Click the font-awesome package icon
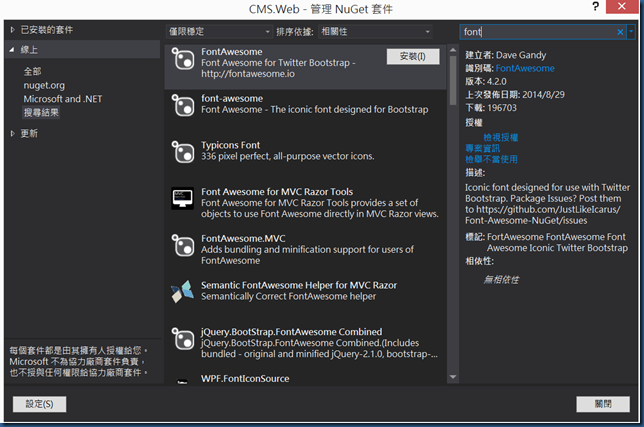644x427 pixels. [182, 106]
